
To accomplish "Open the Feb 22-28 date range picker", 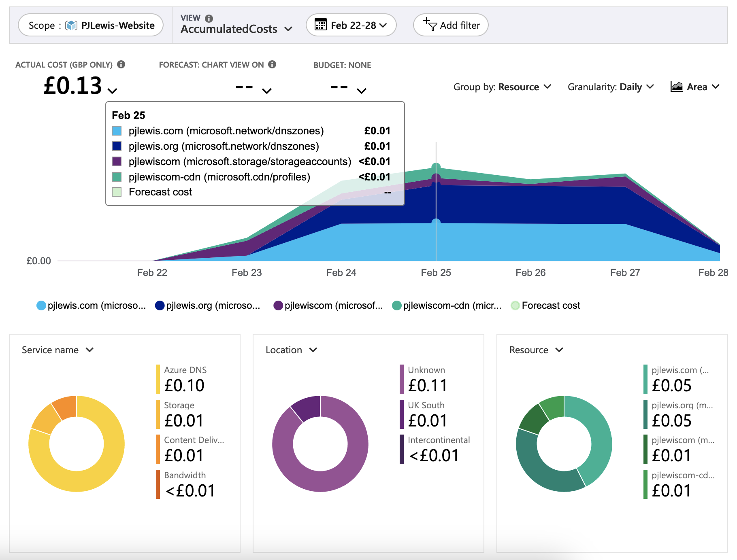I will [351, 25].
